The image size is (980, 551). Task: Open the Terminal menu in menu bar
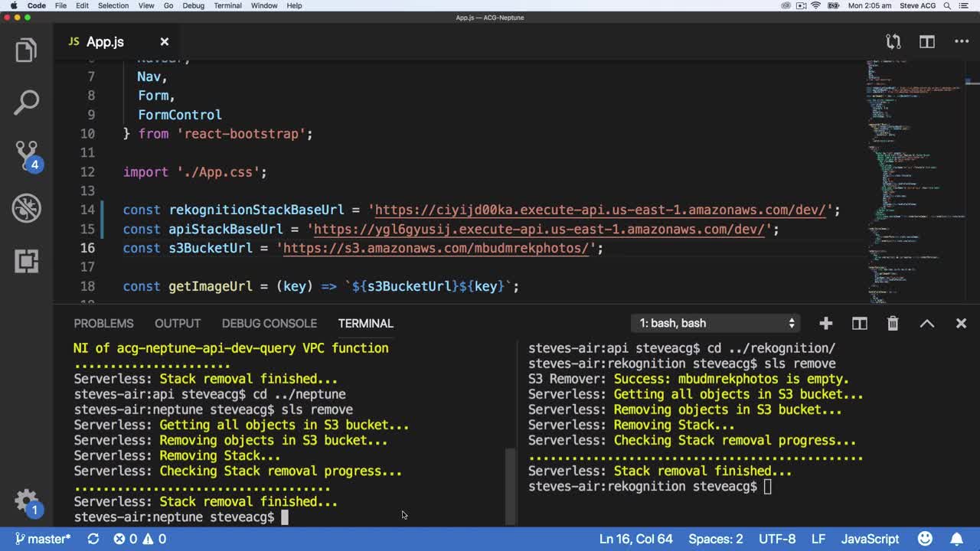227,5
